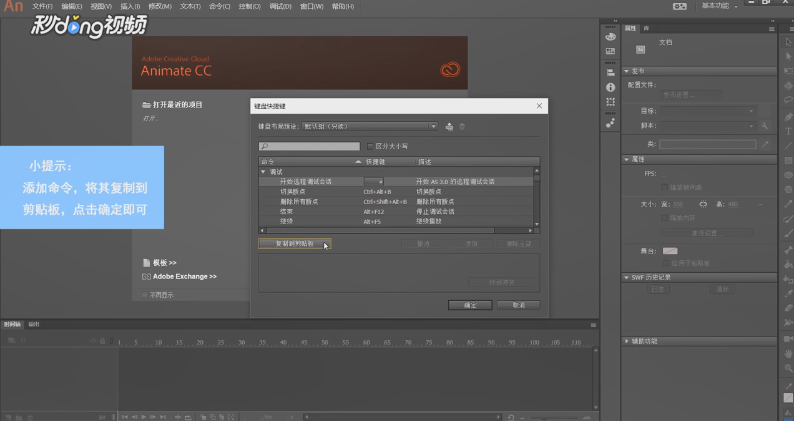The image size is (794, 421).
Task: Click the loop icon in timeline controls
Action: [x=188, y=417]
